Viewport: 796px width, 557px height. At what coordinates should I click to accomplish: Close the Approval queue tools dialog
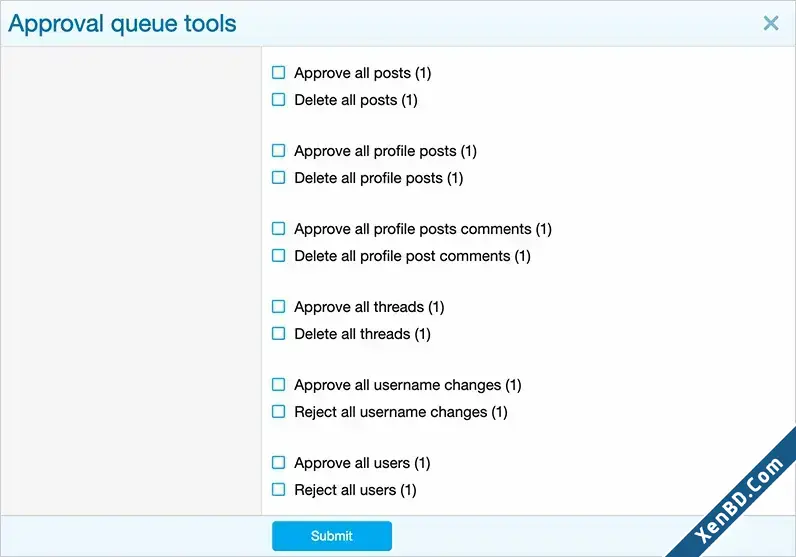pyautogui.click(x=771, y=23)
